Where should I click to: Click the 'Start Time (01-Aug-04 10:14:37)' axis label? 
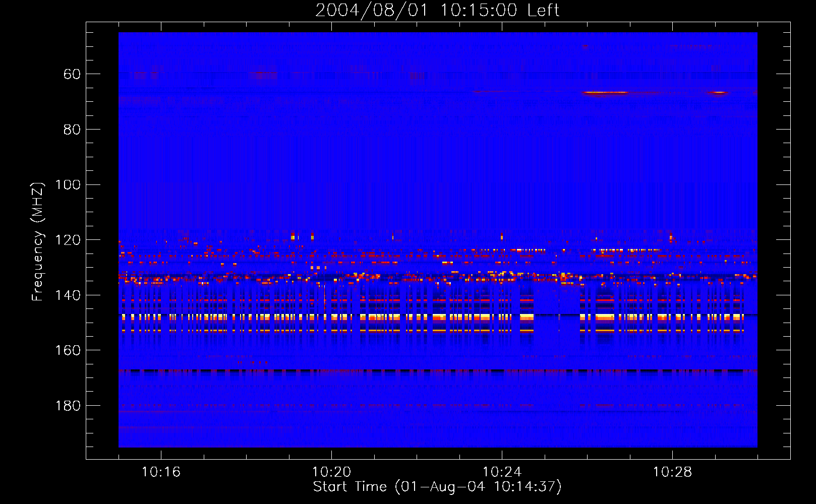(x=437, y=487)
